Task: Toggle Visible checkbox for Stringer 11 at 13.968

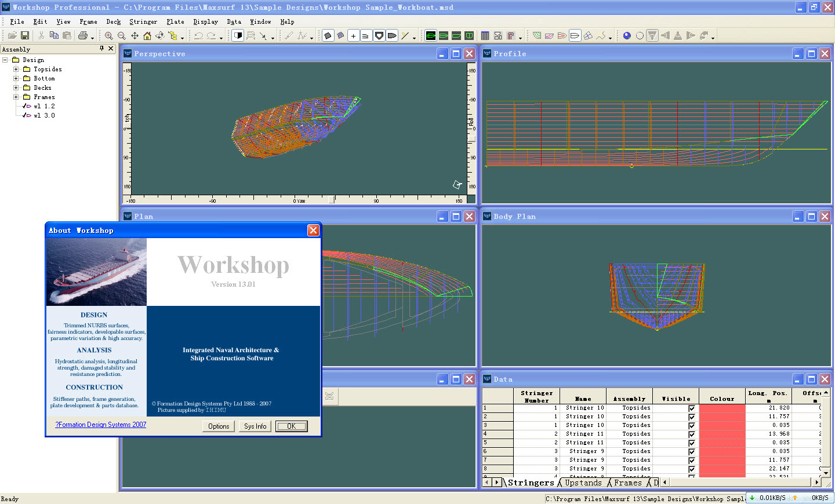Action: coord(692,434)
